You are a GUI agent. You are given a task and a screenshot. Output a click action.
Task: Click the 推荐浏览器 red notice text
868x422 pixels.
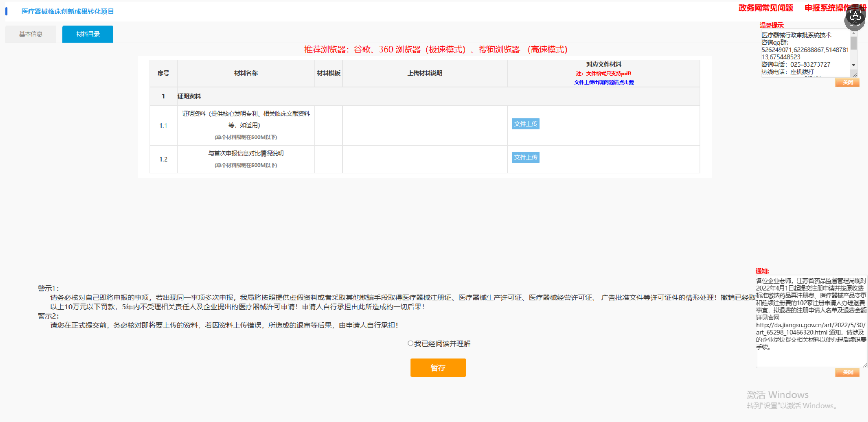tap(436, 50)
